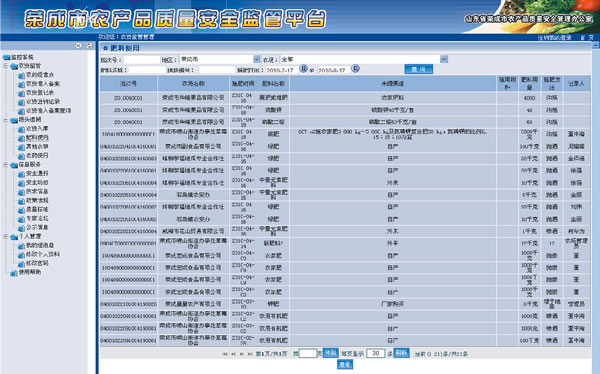This screenshot has width=600, height=374.
Task: Click the icon next to 农资入库
Action: (x=21, y=129)
